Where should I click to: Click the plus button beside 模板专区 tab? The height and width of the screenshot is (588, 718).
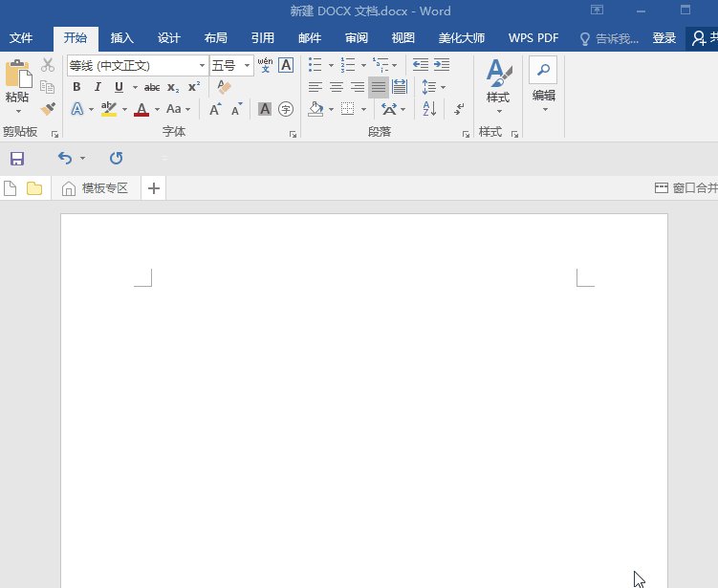(x=154, y=188)
